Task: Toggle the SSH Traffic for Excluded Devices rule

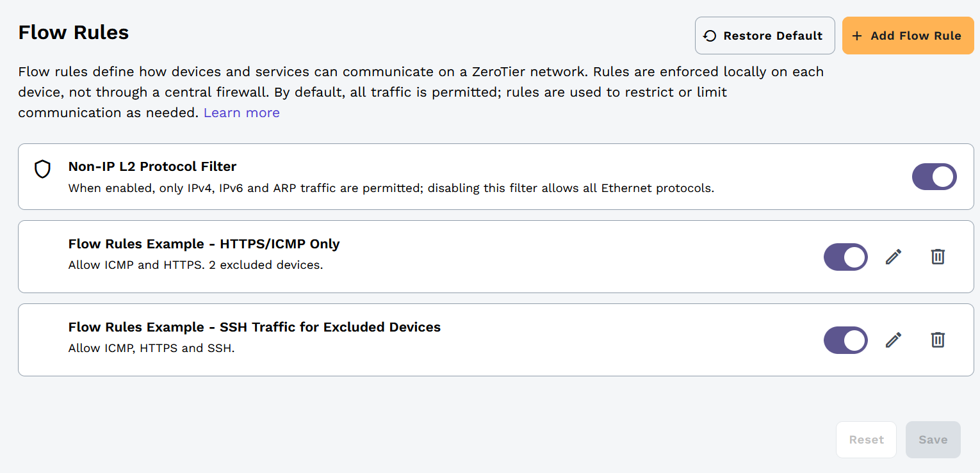Action: 845,340
